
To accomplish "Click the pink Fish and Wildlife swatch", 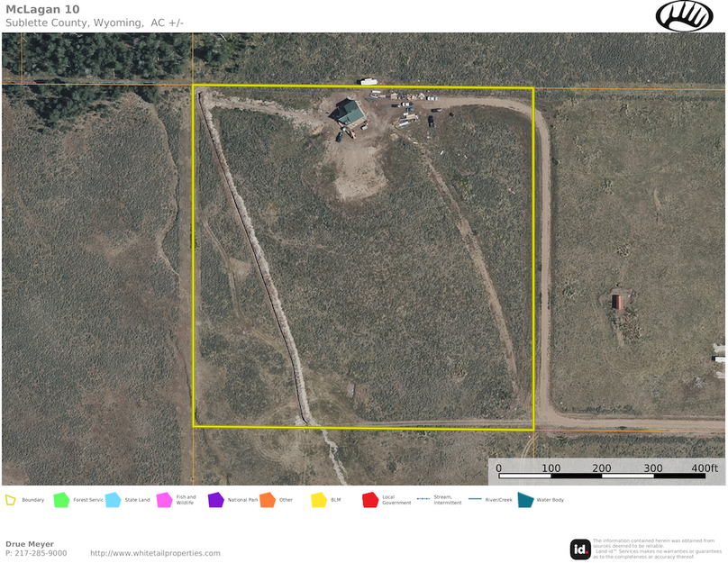I will (164, 499).
